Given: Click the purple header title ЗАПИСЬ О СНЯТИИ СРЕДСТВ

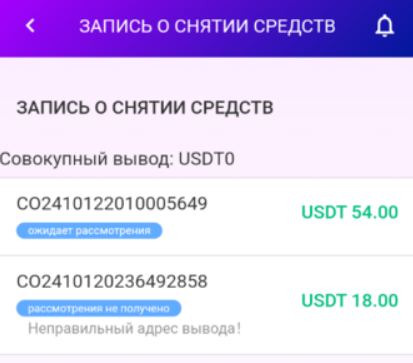Looking at the screenshot, I should point(207,26).
